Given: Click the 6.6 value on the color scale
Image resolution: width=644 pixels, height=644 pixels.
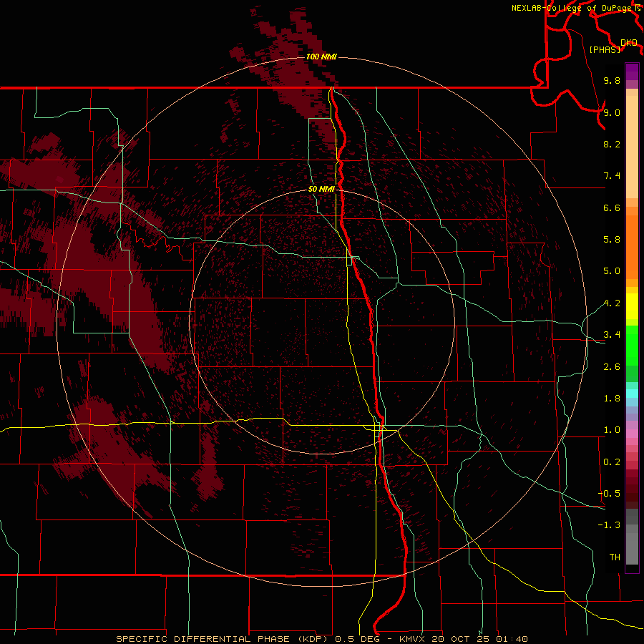Looking at the screenshot, I should (x=612, y=208).
